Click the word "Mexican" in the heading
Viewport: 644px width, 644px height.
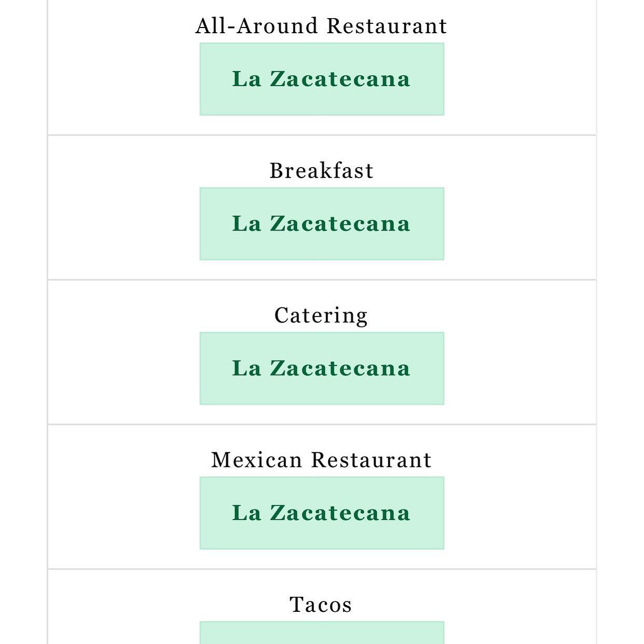click(256, 460)
